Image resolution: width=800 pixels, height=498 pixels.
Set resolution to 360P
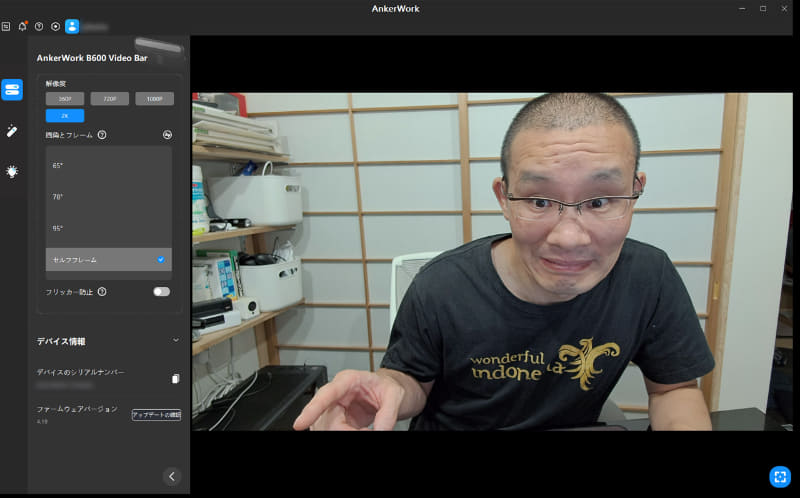coord(65,99)
